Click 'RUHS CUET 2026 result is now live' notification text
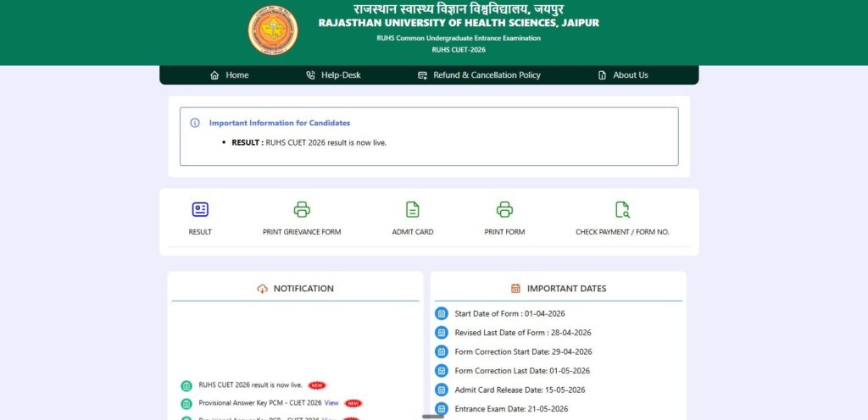This screenshot has width=868, height=420. [250, 385]
